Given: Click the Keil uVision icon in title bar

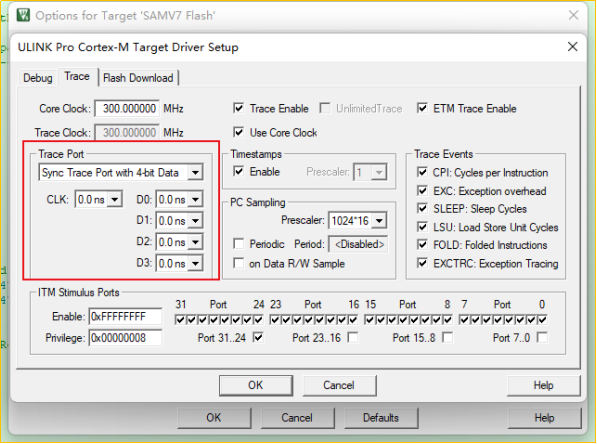Looking at the screenshot, I should pos(23,15).
